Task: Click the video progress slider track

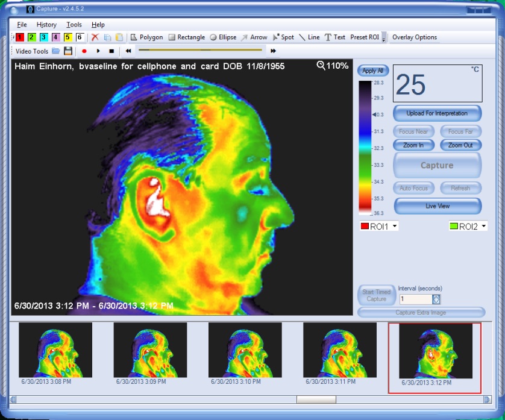Action: click(x=200, y=50)
